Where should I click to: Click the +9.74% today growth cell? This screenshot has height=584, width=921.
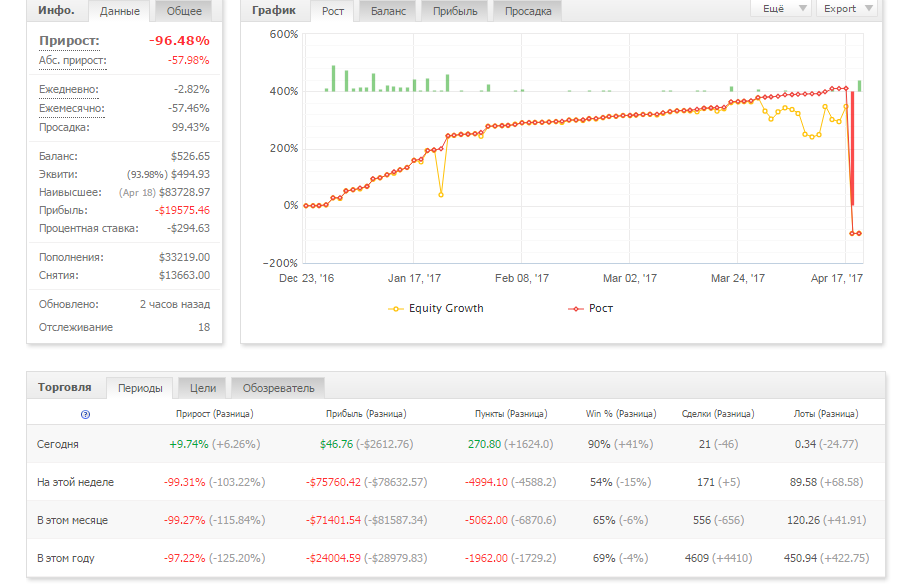click(189, 445)
